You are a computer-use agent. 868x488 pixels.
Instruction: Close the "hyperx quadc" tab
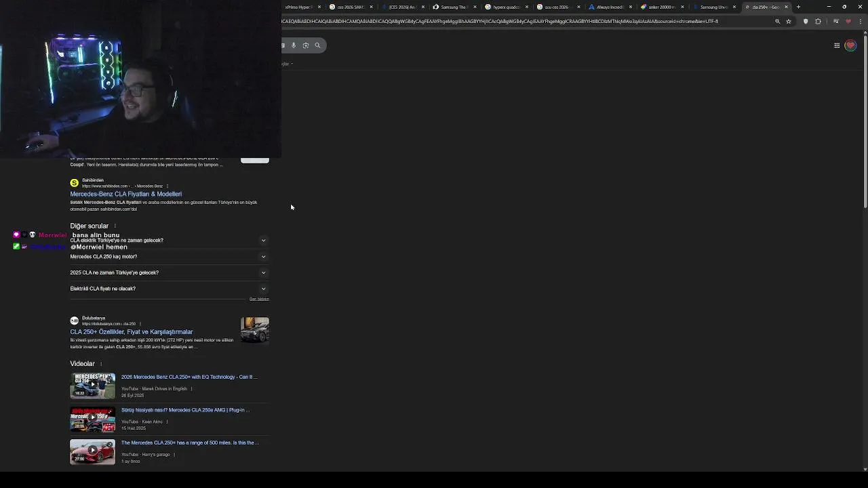(527, 7)
